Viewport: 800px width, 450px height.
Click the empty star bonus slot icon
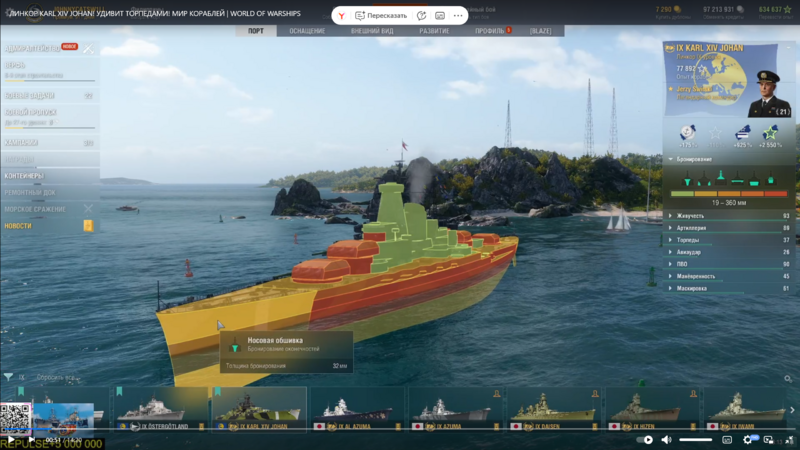point(715,133)
